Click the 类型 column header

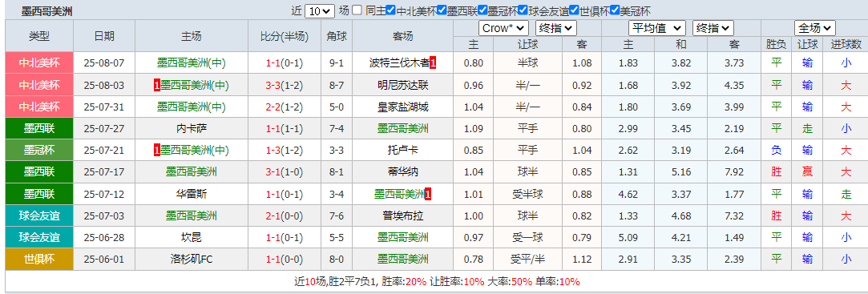[x=38, y=37]
